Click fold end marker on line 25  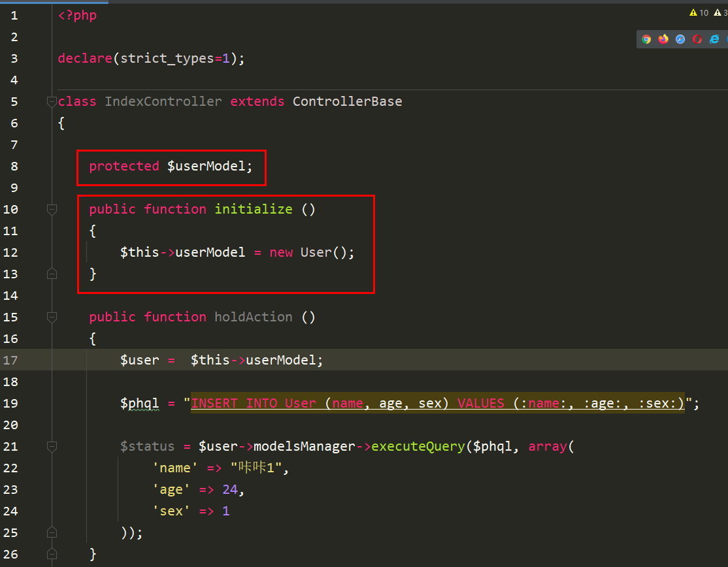pyautogui.click(x=52, y=532)
